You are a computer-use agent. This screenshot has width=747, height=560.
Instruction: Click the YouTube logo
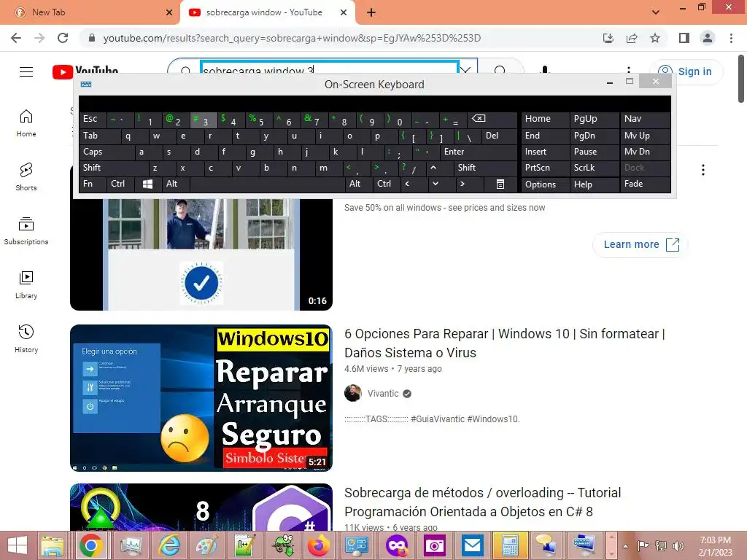pyautogui.click(x=85, y=71)
